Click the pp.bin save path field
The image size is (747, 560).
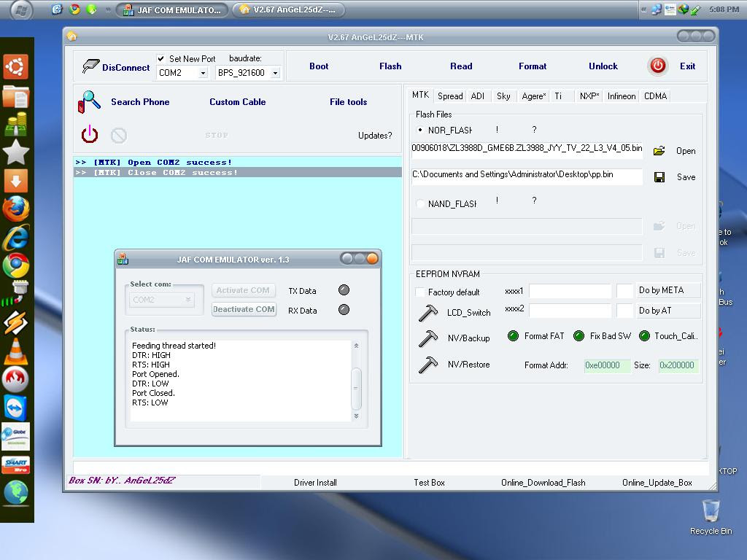tap(527, 175)
